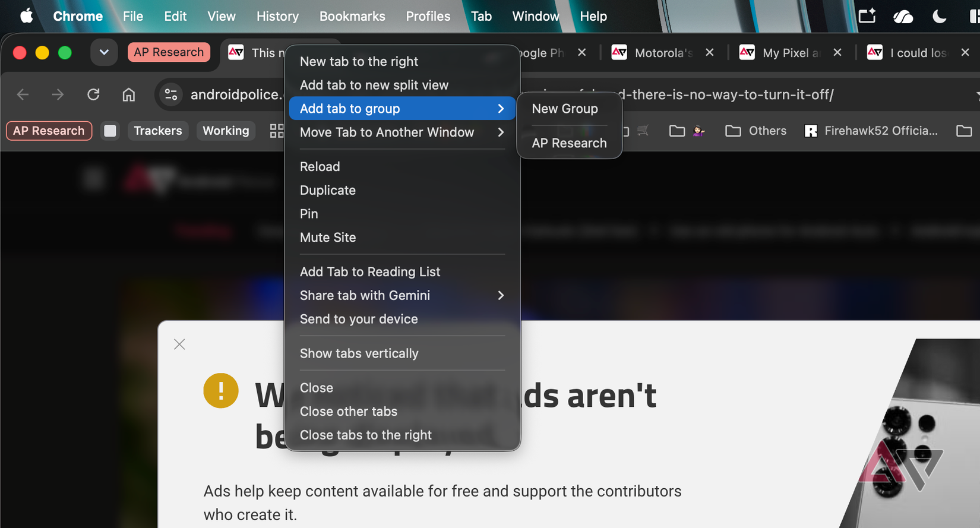Open the emoji bookmark folder
The image size is (980, 528).
[687, 131]
